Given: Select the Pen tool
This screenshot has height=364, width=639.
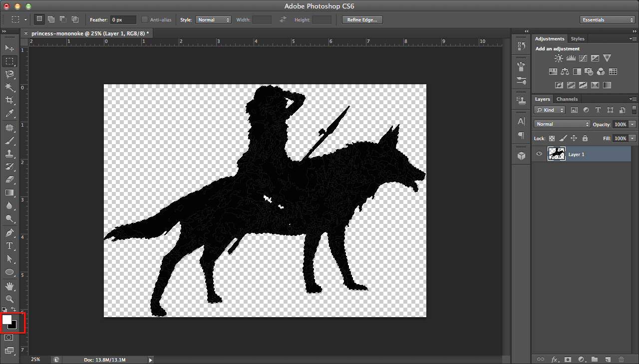Looking at the screenshot, I should click(9, 233).
